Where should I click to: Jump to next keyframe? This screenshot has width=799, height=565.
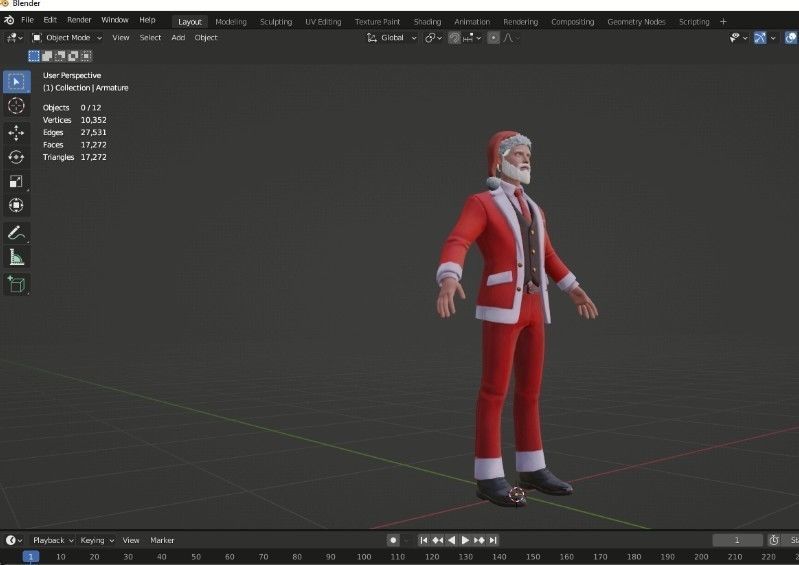click(479, 540)
